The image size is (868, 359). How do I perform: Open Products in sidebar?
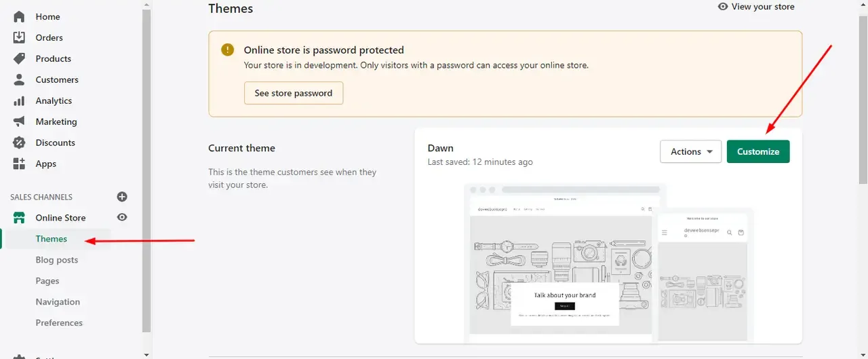pos(53,58)
